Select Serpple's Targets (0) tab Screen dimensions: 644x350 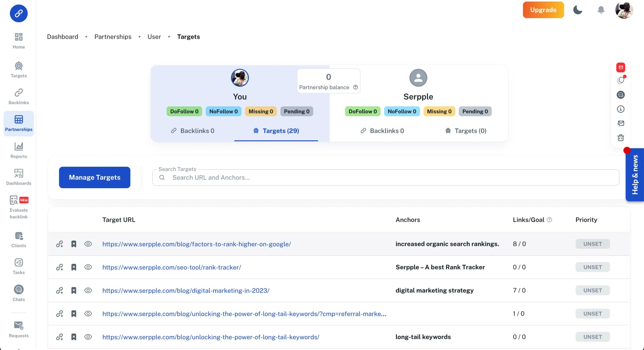pyautogui.click(x=466, y=131)
